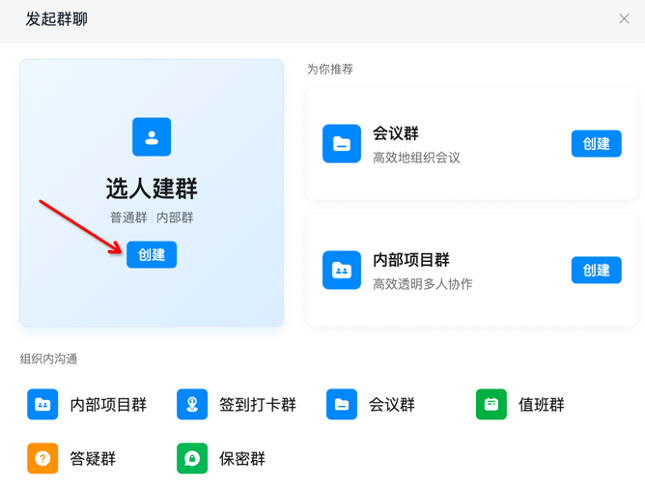Click the 内部项目群 icon under 组织内沟通
This screenshot has width=645, height=491.
(42, 404)
